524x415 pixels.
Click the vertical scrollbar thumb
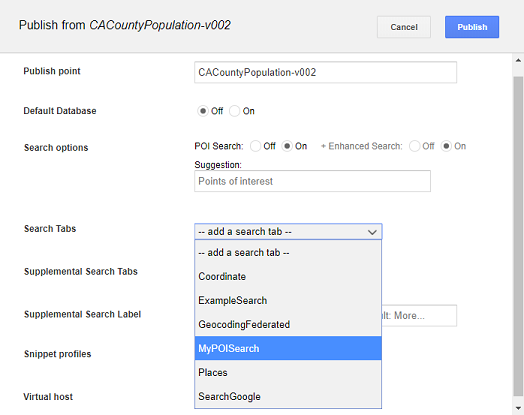518,237
